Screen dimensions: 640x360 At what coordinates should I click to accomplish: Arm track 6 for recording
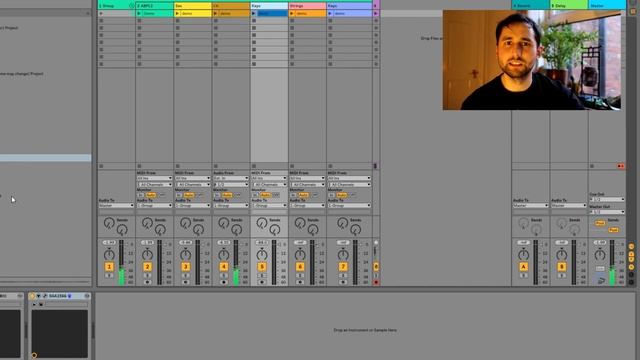tap(300, 282)
